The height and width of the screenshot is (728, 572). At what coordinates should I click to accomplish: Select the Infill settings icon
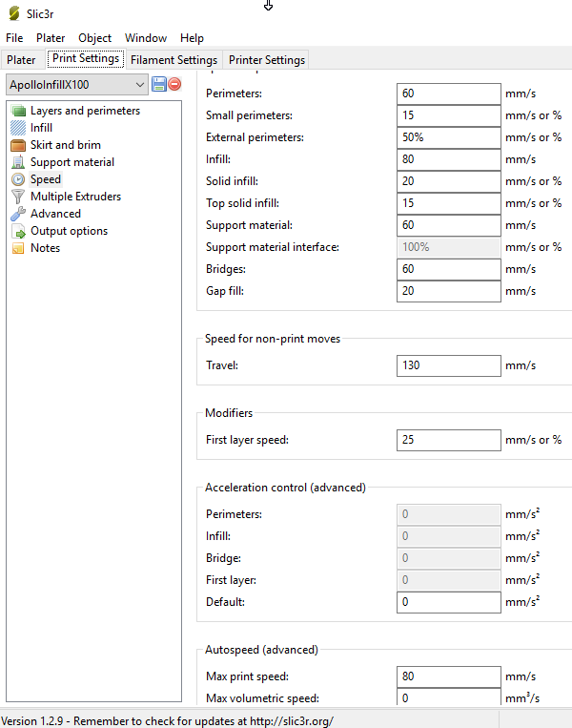coord(19,128)
